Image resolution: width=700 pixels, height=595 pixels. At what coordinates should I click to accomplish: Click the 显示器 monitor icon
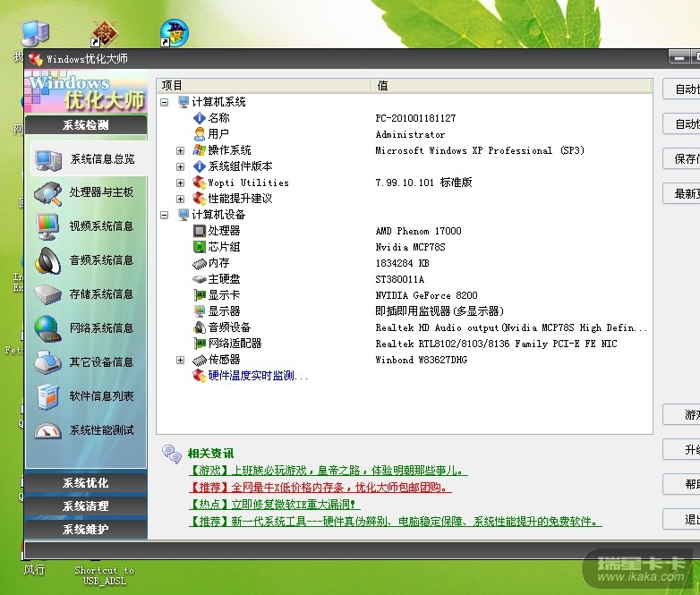point(199,311)
